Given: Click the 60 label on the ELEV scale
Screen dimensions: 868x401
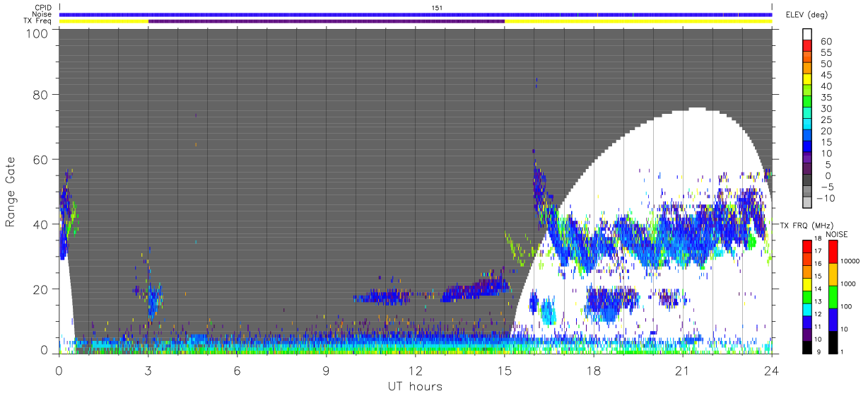Looking at the screenshot, I should [x=826, y=41].
